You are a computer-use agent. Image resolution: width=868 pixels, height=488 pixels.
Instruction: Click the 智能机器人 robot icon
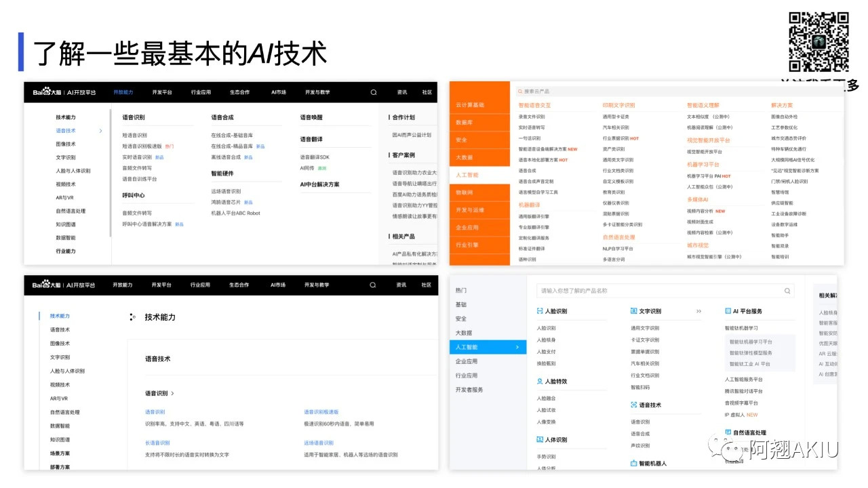click(x=633, y=464)
